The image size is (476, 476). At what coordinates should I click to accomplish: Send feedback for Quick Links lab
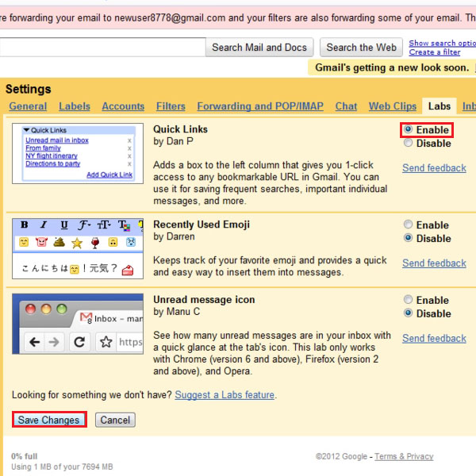point(434,168)
